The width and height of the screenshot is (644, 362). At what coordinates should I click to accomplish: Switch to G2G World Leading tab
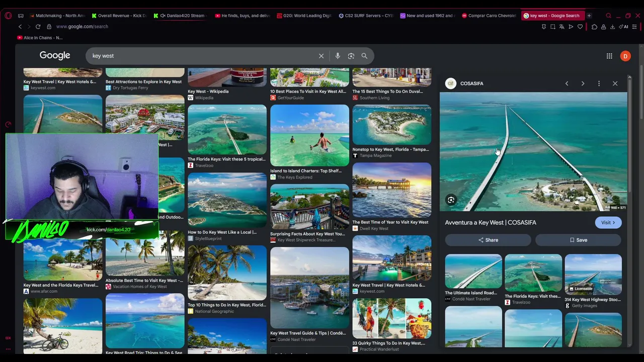(305, 16)
